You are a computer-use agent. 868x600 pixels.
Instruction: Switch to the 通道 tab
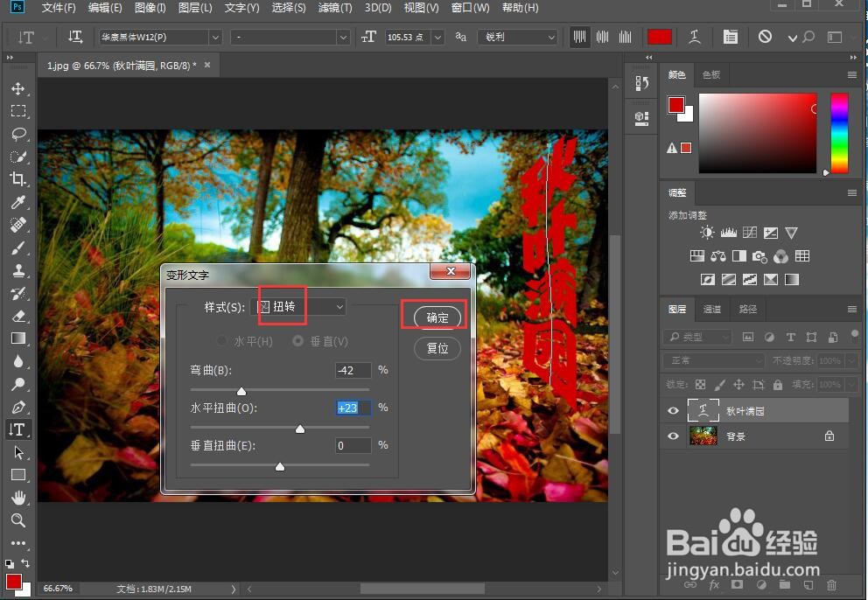[x=712, y=309]
